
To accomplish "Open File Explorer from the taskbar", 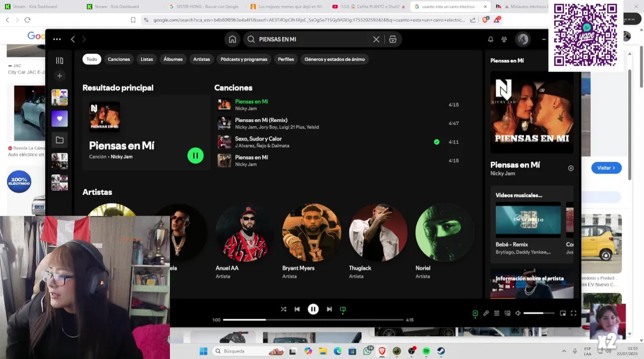I will (x=323, y=351).
